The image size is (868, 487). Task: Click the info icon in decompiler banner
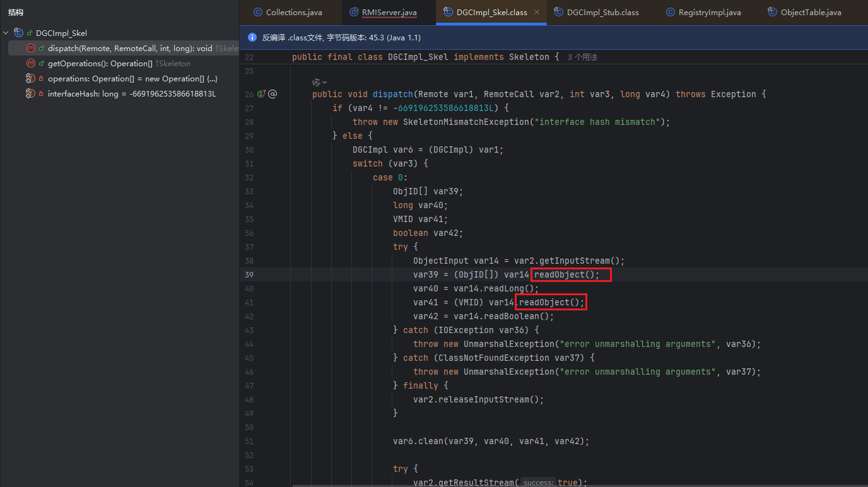252,38
